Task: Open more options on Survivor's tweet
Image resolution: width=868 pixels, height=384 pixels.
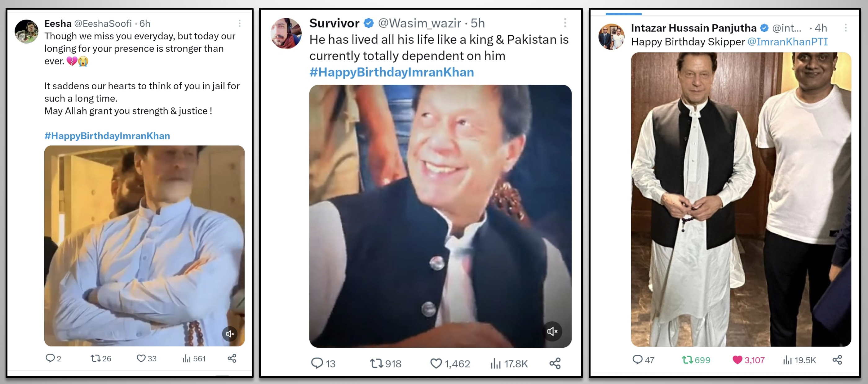Action: (565, 23)
